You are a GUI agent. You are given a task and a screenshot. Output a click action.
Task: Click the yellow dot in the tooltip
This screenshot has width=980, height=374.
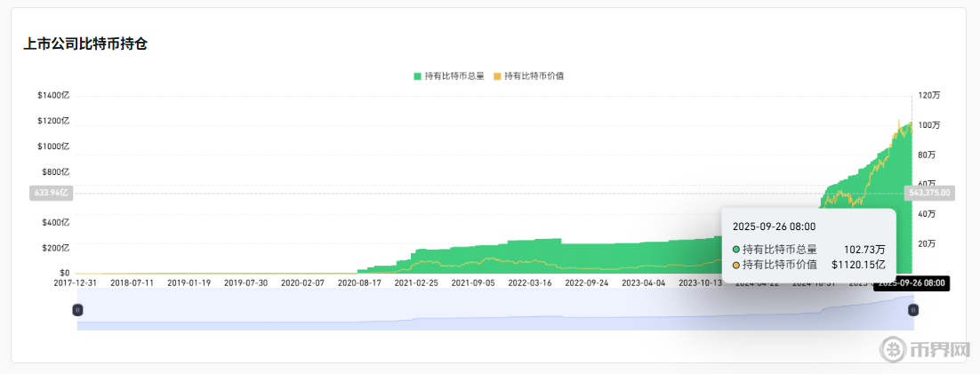pyautogui.click(x=736, y=265)
